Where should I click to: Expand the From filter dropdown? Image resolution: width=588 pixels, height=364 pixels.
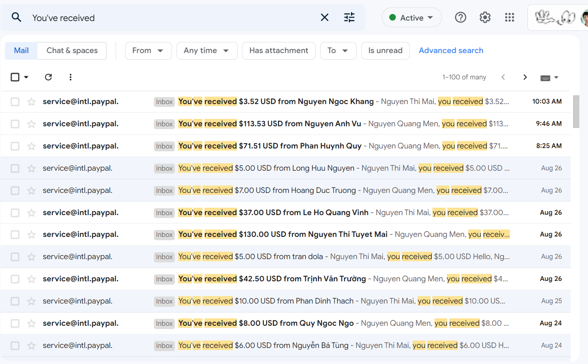[x=148, y=51]
